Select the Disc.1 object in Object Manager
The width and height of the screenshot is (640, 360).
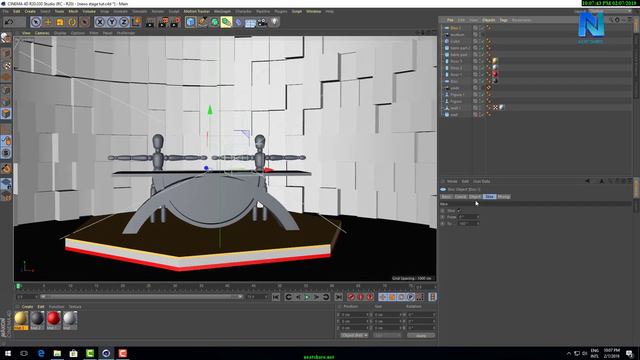456,28
